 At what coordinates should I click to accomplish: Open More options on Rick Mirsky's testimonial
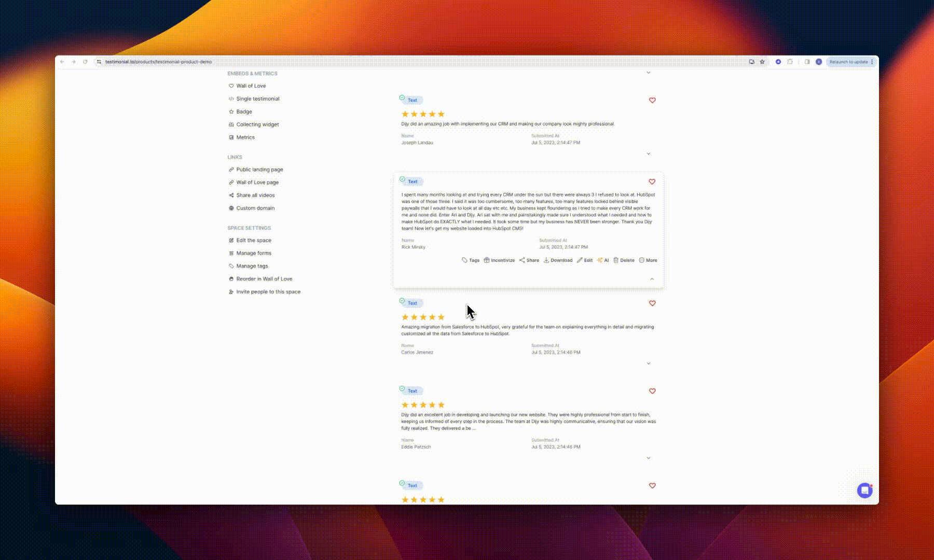(648, 260)
